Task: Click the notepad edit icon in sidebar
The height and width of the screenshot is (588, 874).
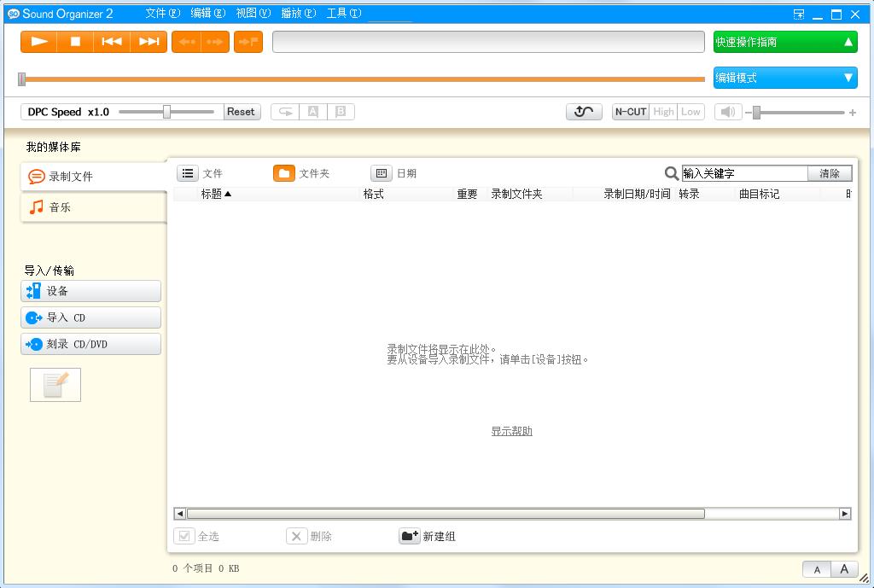Action: point(55,384)
